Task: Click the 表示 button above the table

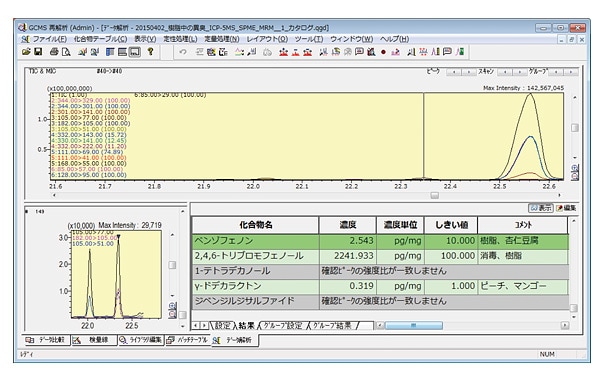Action: (541, 208)
